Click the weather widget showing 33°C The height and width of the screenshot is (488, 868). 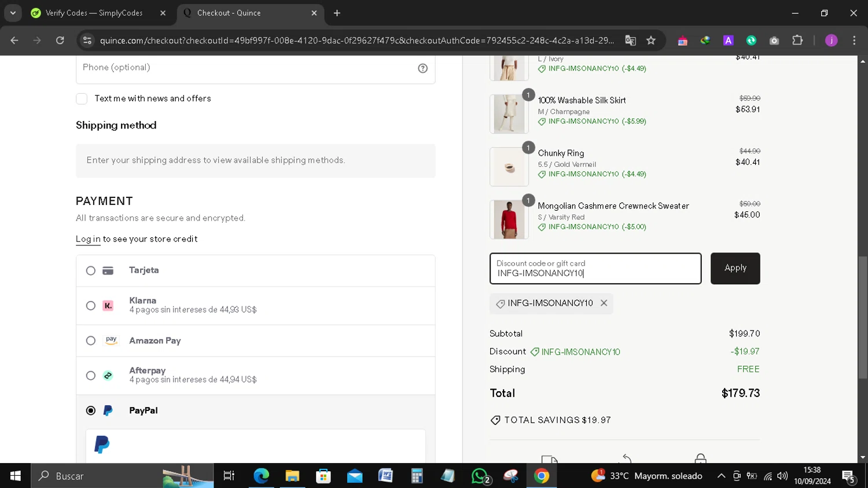pyautogui.click(x=647, y=476)
